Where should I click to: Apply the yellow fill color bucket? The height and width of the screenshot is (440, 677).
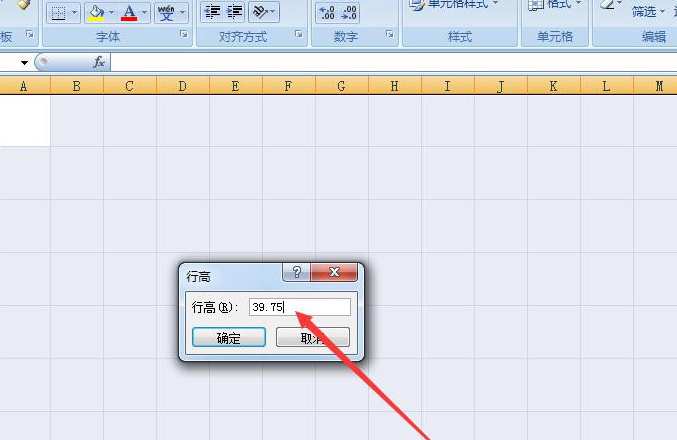(96, 13)
